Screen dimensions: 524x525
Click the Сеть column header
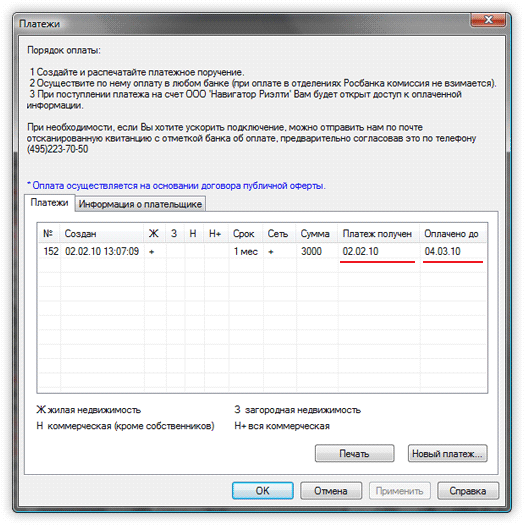pos(279,233)
